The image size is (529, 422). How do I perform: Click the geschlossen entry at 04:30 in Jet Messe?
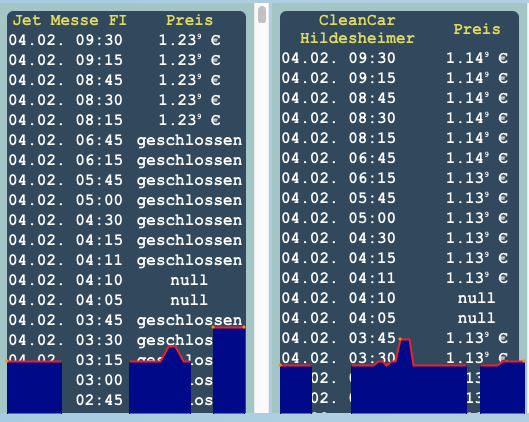pos(189,220)
